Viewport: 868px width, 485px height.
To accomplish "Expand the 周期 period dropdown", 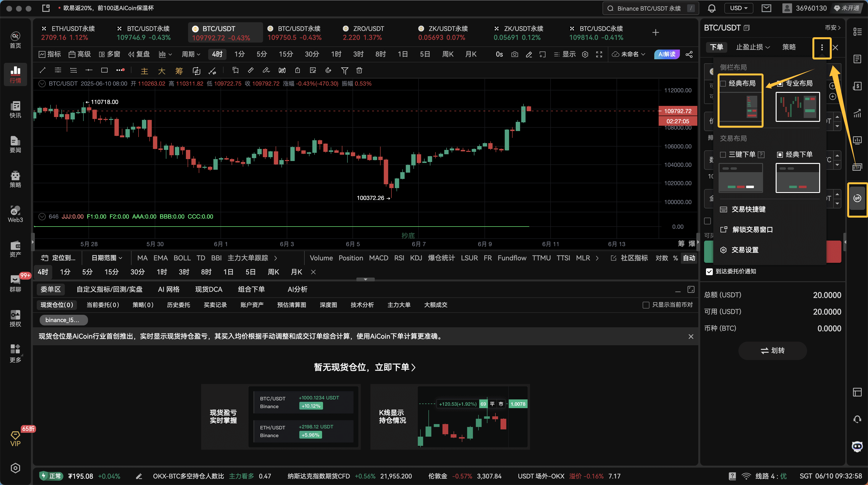I will click(x=191, y=54).
